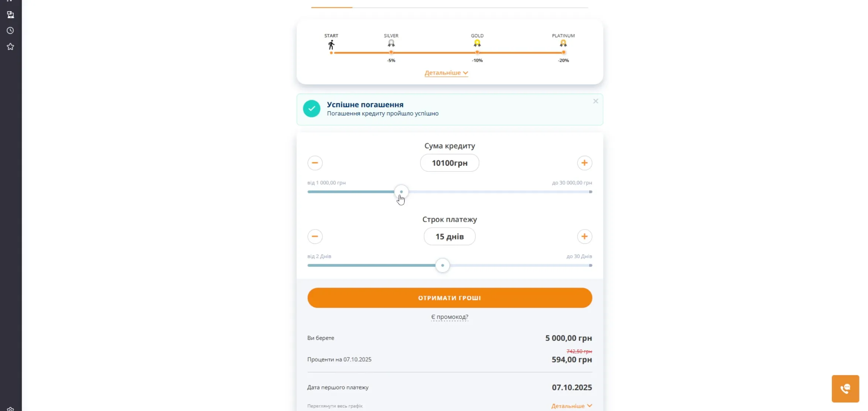Image resolution: width=868 pixels, height=411 pixels.
Task: Click the loan amount slider handle
Action: click(x=401, y=192)
